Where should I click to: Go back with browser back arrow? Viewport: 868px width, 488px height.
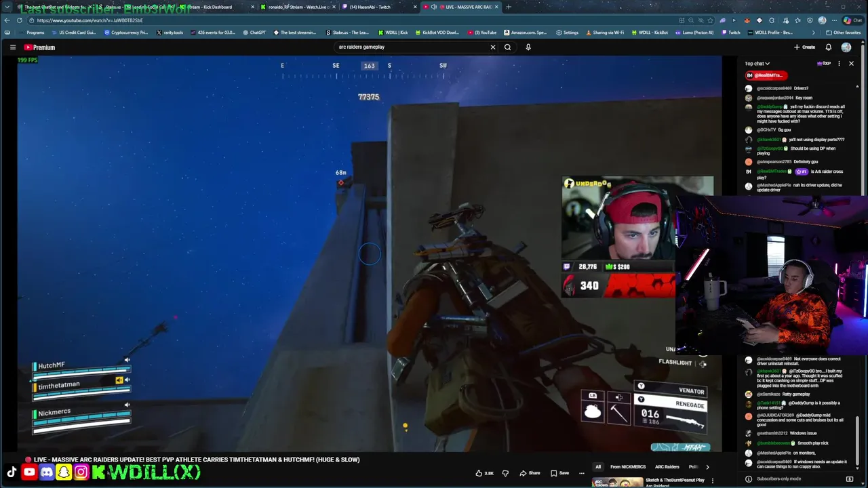[x=7, y=20]
